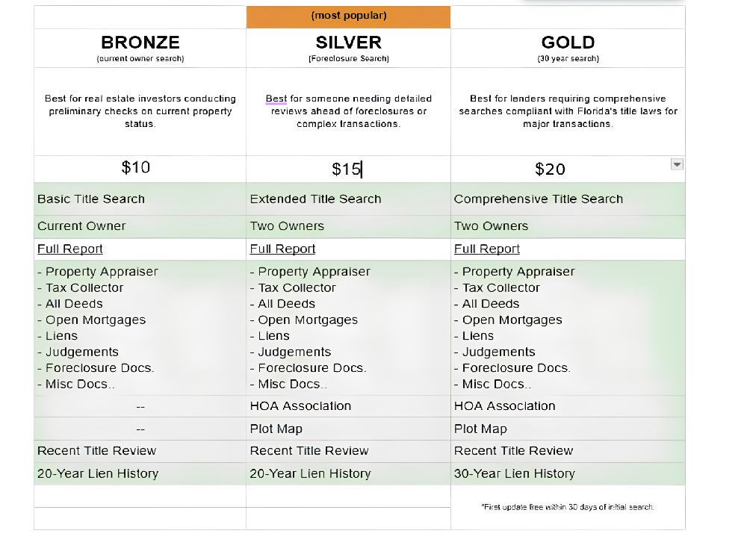This screenshot has height=560, width=747.
Task: Select the Silver Recent Title Review cell
Action: pyautogui.click(x=348, y=451)
